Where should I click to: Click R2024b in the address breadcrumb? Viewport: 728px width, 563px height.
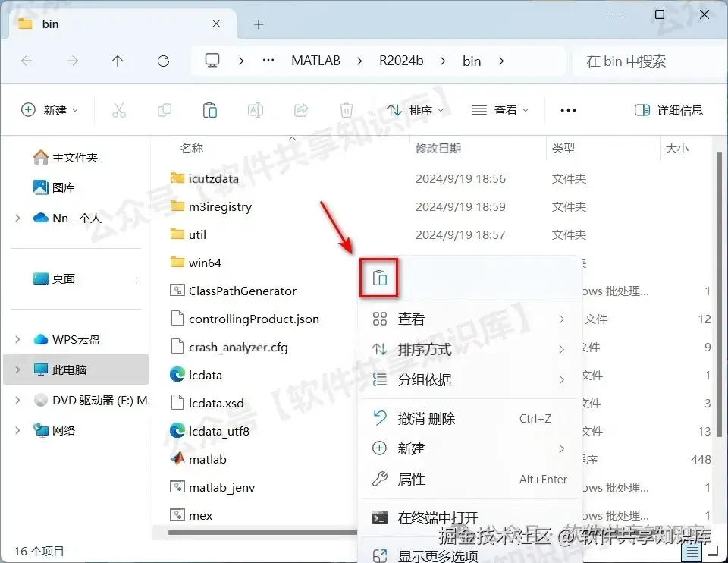coord(401,61)
